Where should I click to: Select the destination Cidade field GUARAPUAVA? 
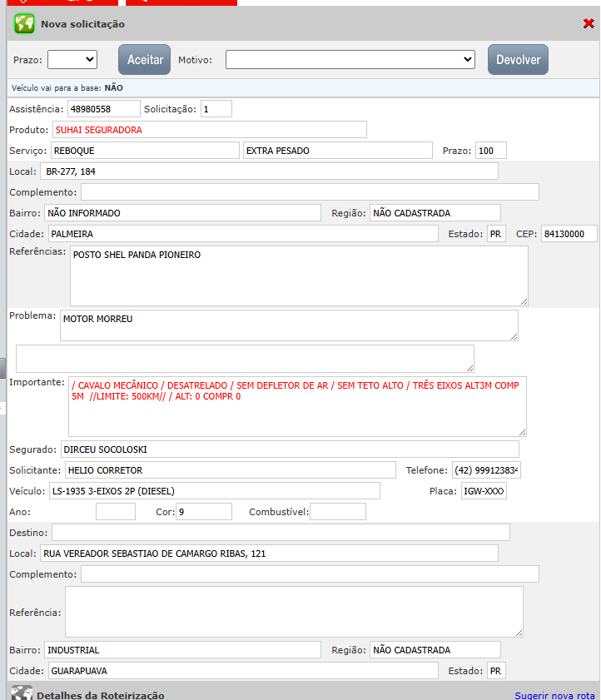pos(242,671)
